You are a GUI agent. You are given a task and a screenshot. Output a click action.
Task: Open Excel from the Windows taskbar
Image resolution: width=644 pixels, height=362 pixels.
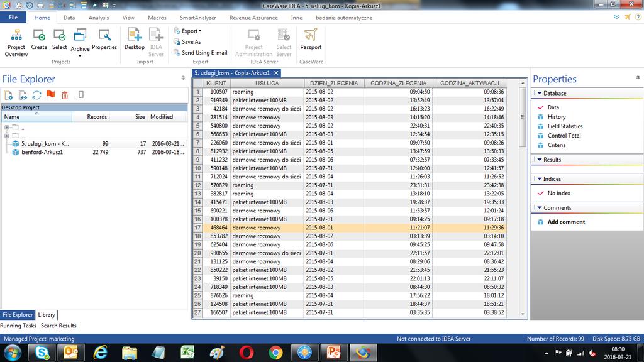tap(187, 353)
